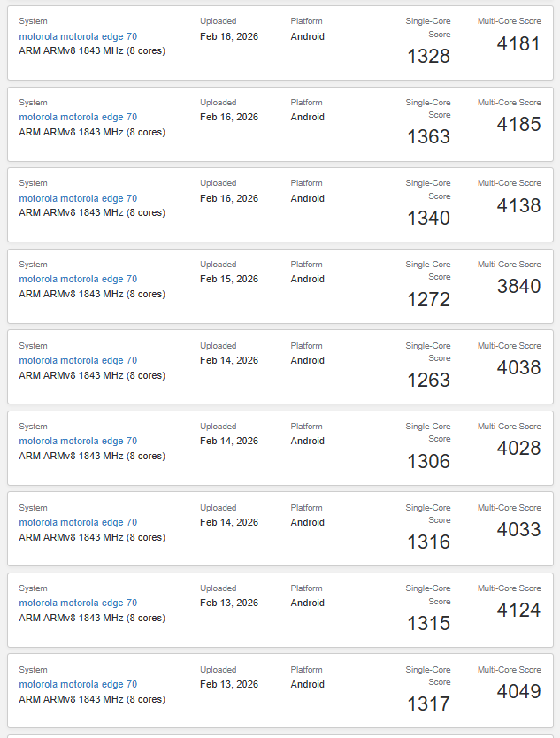The image size is (560, 738).
Task: Click the 4138 multi-core score value
Action: 518,205
